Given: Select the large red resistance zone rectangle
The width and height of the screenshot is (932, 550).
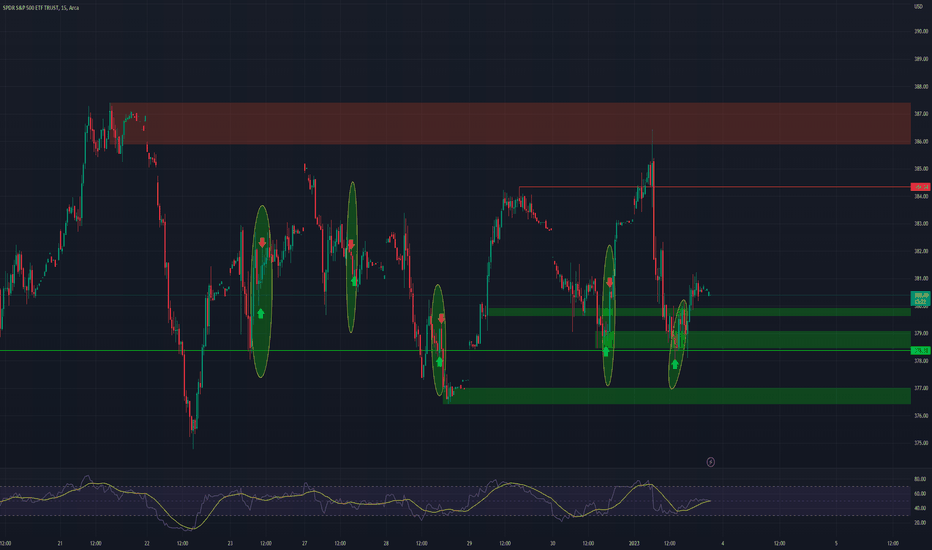Looking at the screenshot, I should (510, 124).
